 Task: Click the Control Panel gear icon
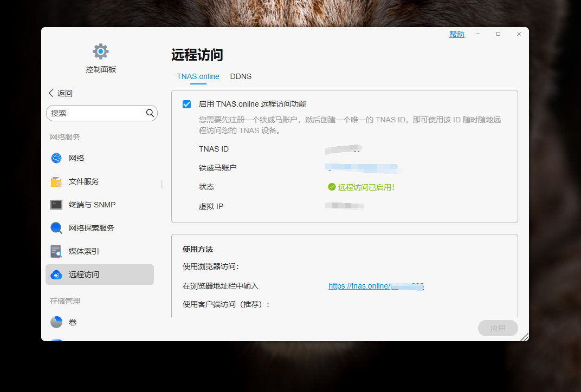click(100, 51)
